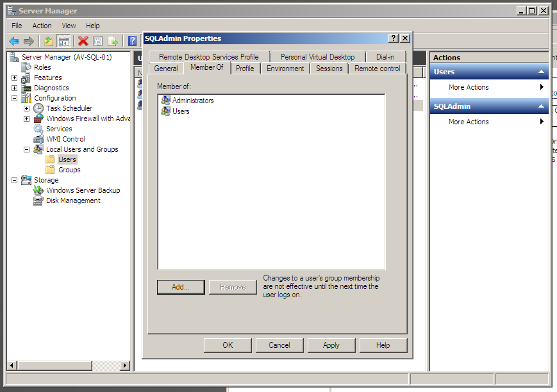This screenshot has height=392, width=557.
Task: Click the Windows Server Backup icon
Action: 38,190
